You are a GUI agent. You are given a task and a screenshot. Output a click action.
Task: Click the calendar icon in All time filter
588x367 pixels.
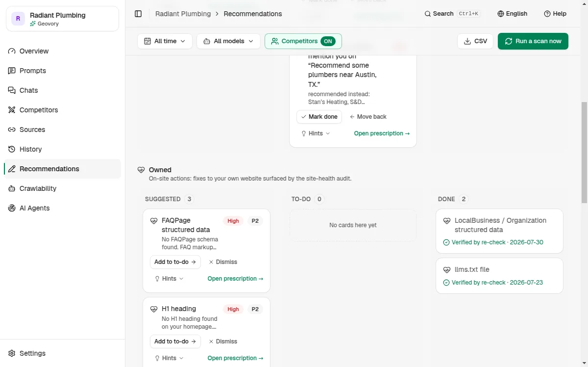[x=147, y=41]
